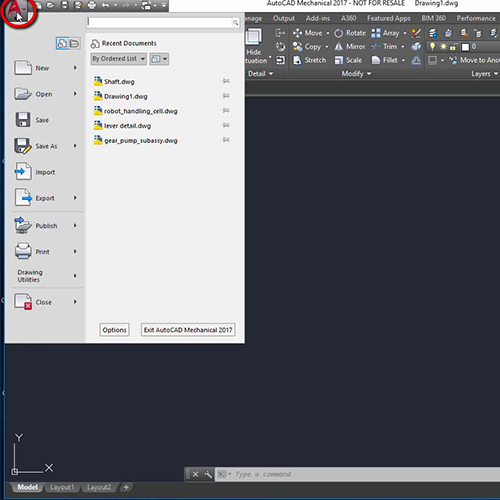Select the Trim tool in Modify panel
The image size is (500, 500).
click(384, 47)
